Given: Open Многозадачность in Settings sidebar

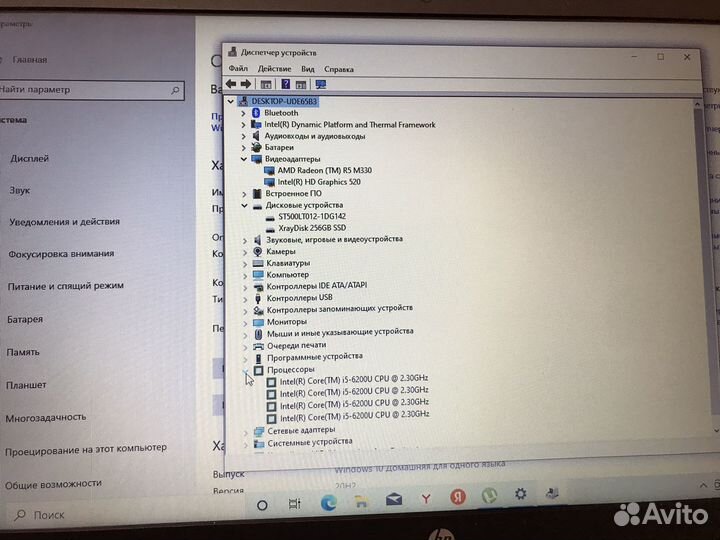Looking at the screenshot, I should click(x=45, y=418).
